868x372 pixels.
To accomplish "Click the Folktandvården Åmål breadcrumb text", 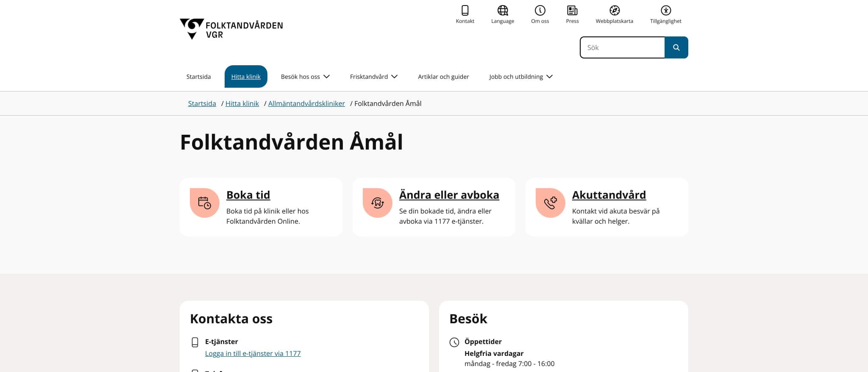I will 388,103.
